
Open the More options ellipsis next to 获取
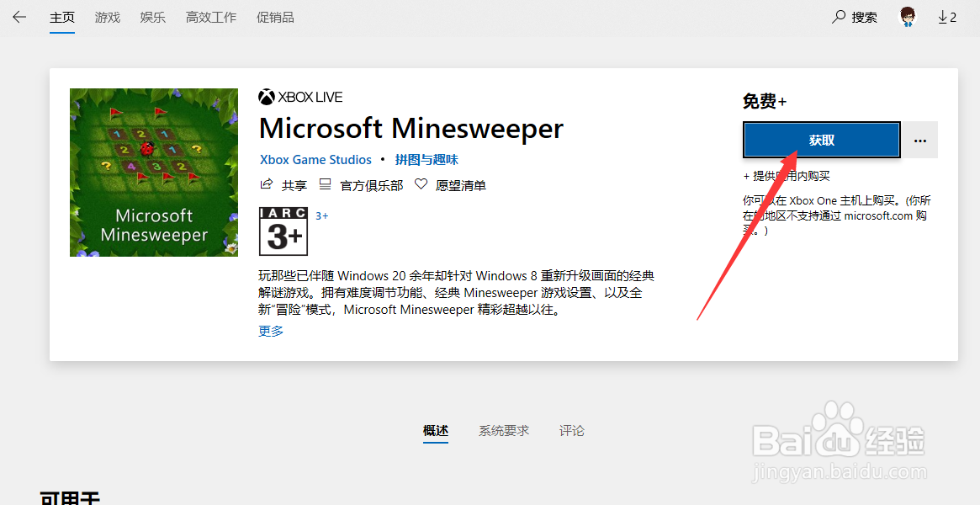point(919,140)
